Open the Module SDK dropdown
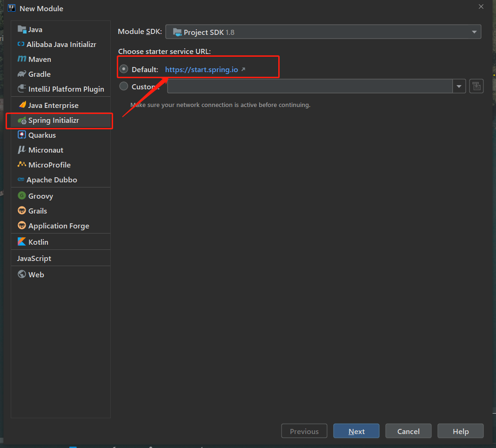The height and width of the screenshot is (448, 496). (323, 32)
